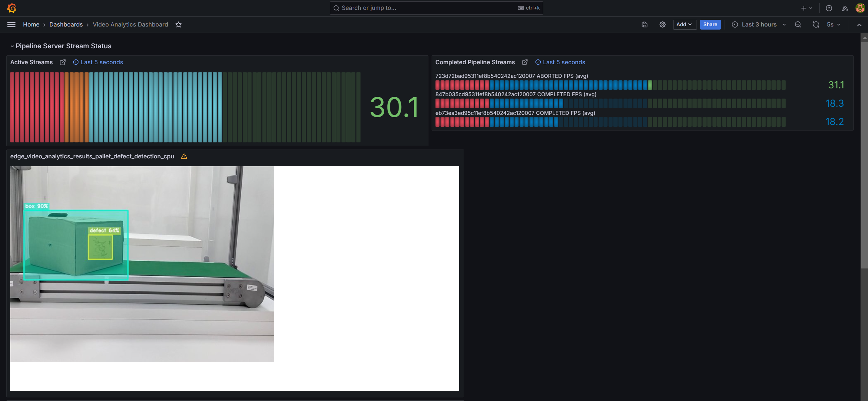Open the Last 3 hours time picker
This screenshot has width=868, height=401.
coord(759,24)
